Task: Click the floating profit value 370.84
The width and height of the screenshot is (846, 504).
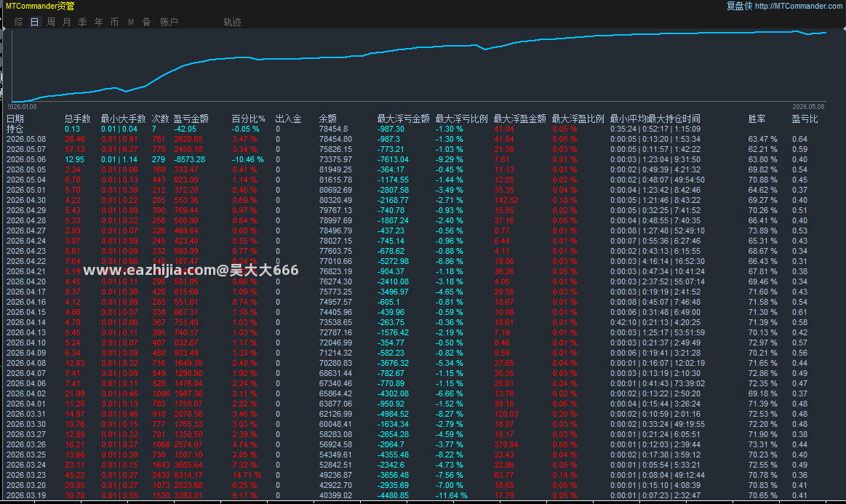Action: (506, 444)
